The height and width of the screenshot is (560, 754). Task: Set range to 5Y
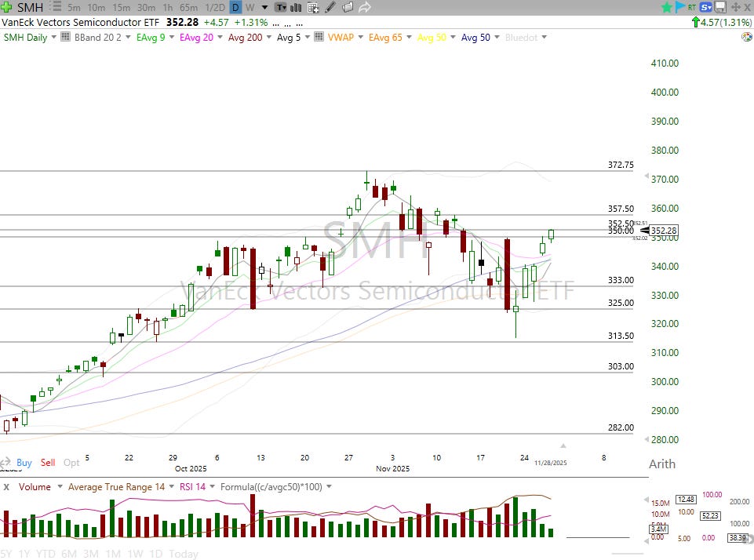(x=7, y=554)
